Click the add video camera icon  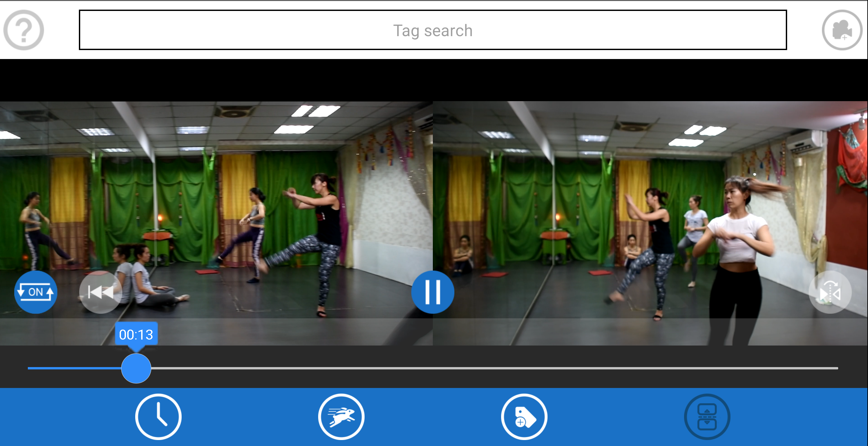841,30
